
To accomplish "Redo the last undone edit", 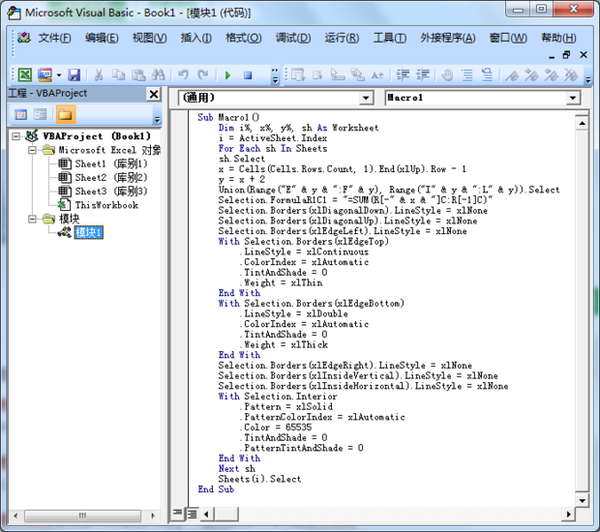I will (203, 75).
